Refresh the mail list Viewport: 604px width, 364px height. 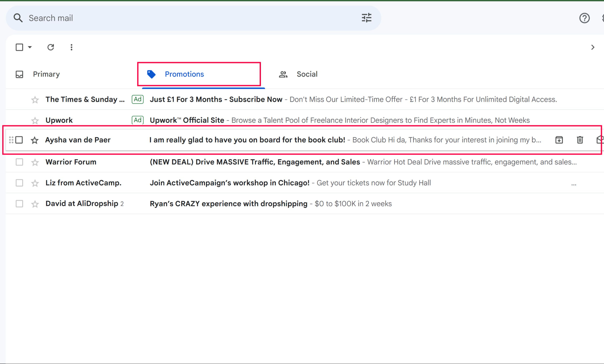pyautogui.click(x=51, y=47)
